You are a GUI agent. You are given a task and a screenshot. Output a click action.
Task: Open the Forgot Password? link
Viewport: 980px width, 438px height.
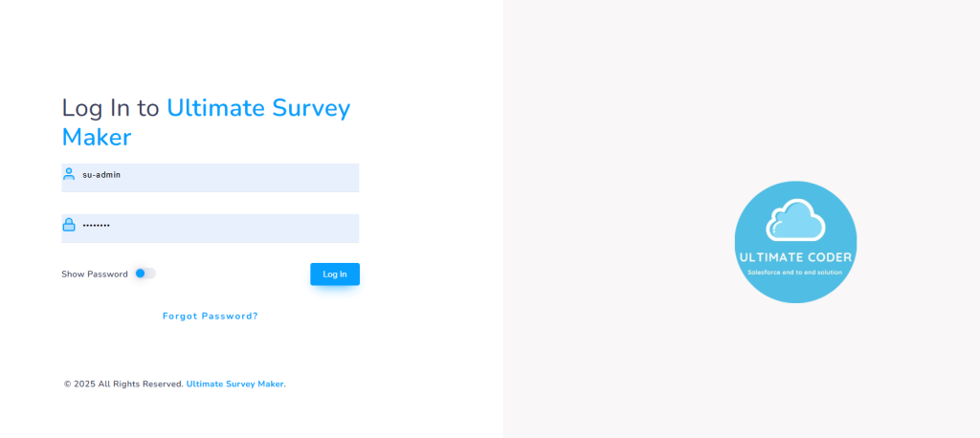(x=210, y=317)
